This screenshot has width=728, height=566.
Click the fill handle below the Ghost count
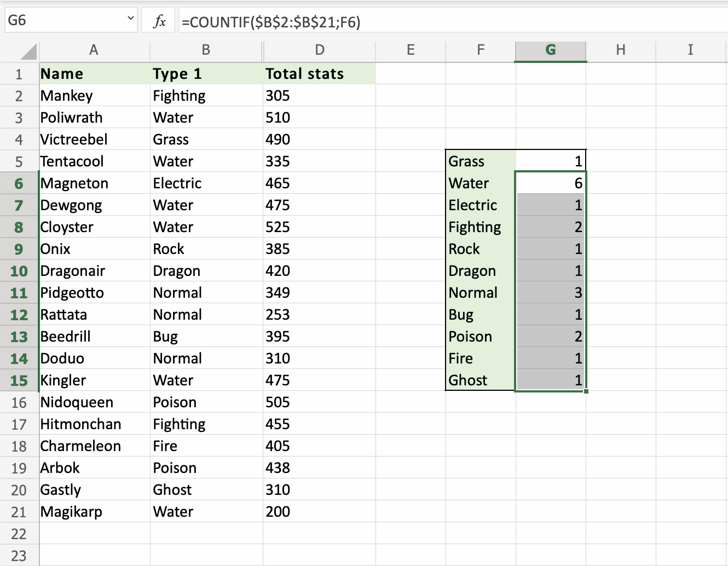coord(586,391)
